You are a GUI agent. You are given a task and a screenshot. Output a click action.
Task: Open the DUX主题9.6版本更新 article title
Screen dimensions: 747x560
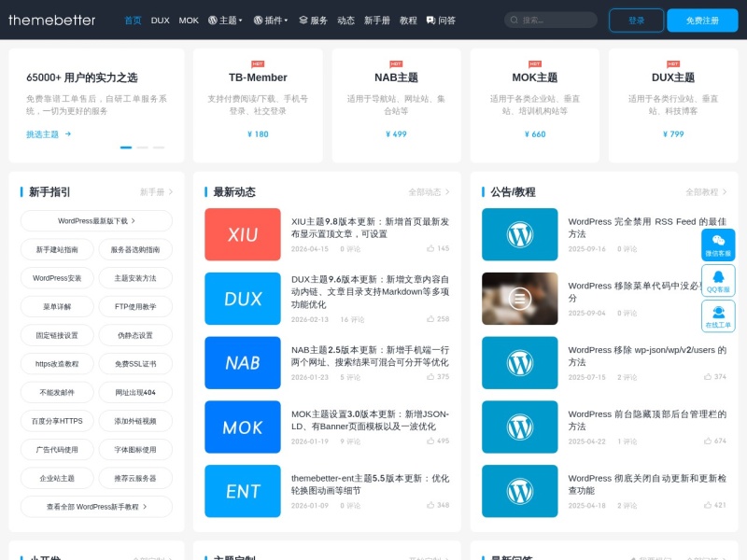[370, 292]
